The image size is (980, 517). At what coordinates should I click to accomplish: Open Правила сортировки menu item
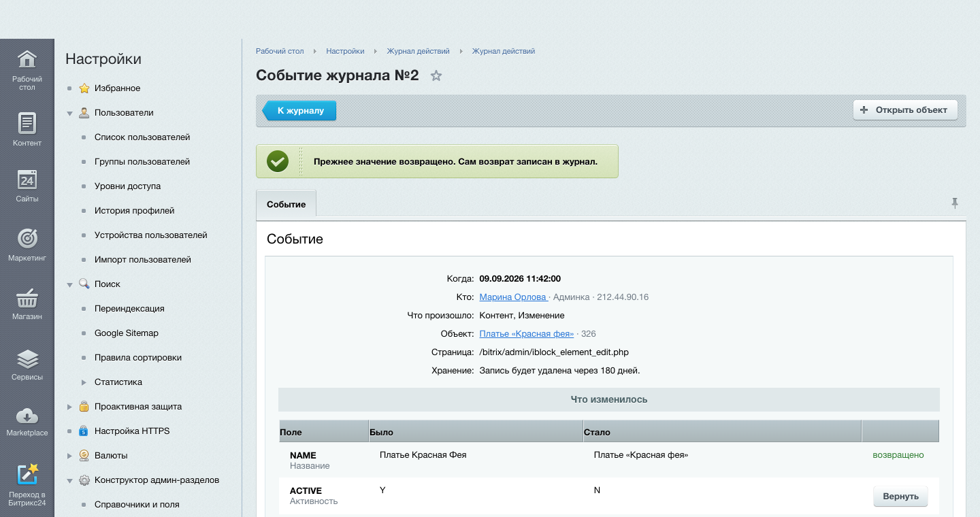138,358
